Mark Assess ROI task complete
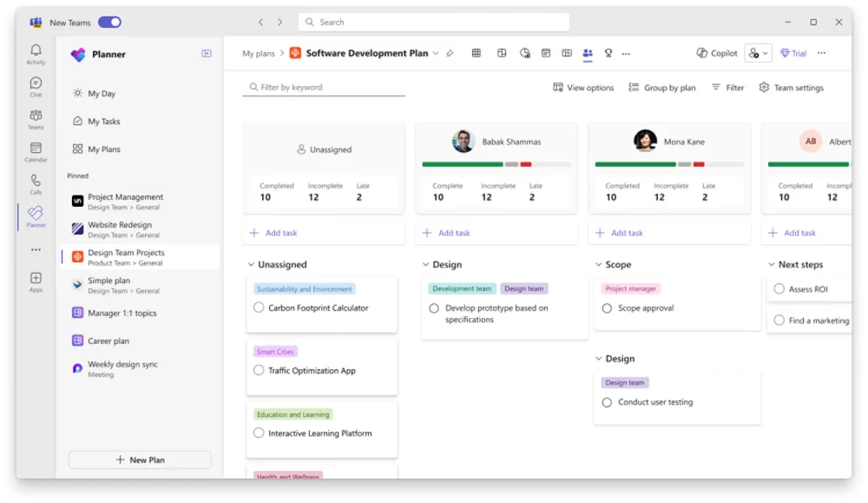 (x=779, y=288)
